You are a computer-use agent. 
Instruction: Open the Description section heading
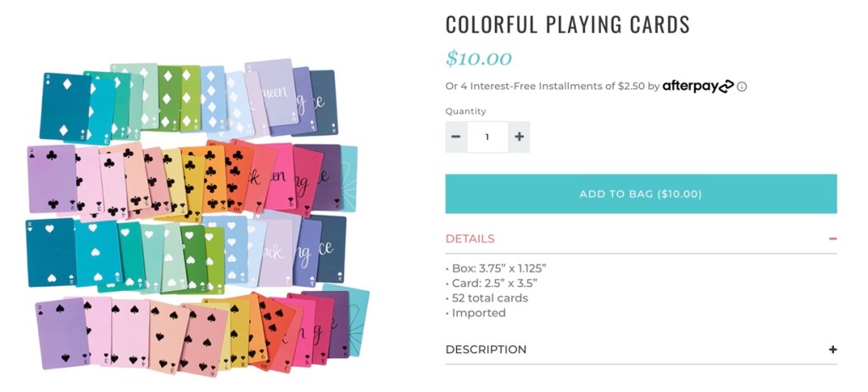(486, 350)
